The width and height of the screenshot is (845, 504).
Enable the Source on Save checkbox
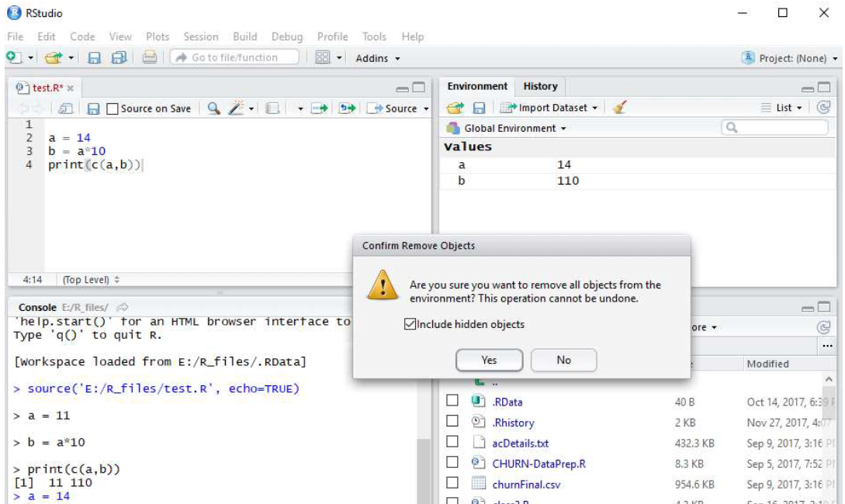click(x=113, y=109)
